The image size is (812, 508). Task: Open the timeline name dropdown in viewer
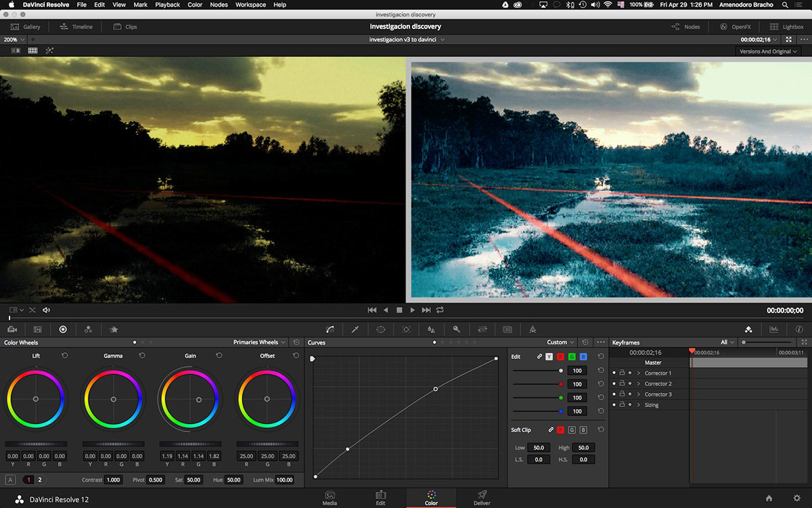[407, 39]
